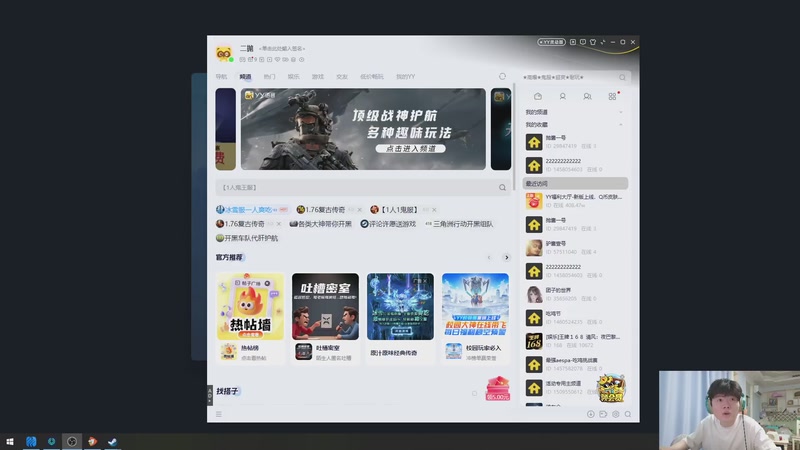Viewport: 800px width, 450px height.
Task: Click the compact-mode arrows icon in title bar
Action: (x=603, y=42)
